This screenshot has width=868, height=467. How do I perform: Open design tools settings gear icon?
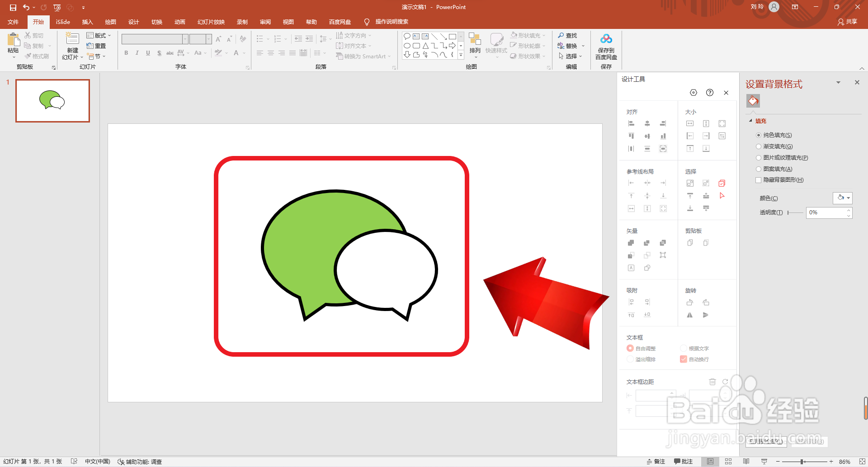click(693, 93)
